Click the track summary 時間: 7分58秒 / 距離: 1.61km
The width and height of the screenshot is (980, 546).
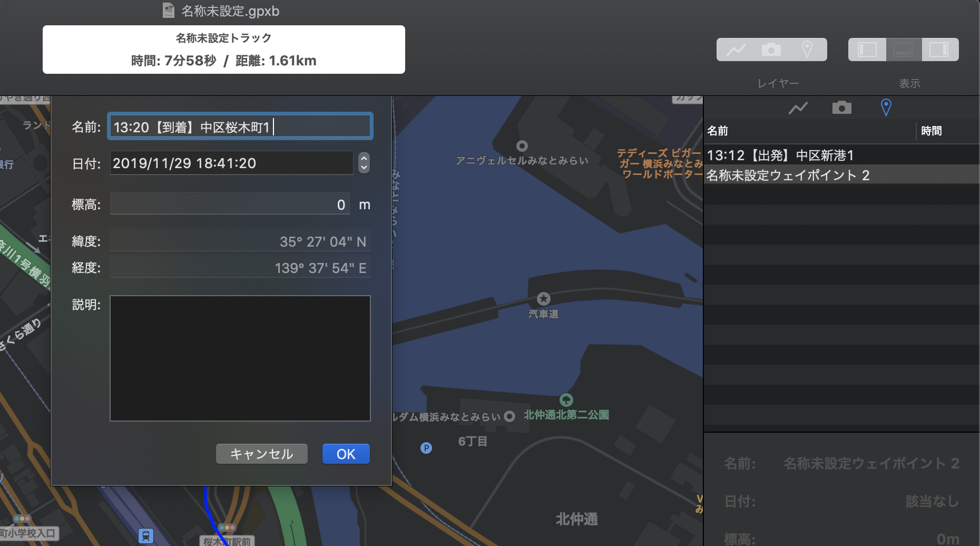click(224, 61)
